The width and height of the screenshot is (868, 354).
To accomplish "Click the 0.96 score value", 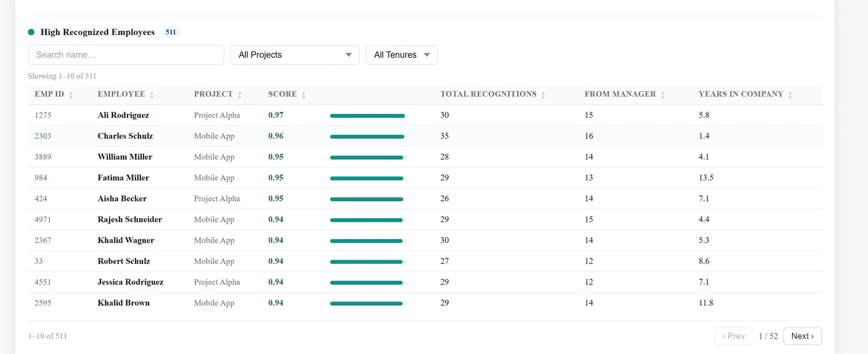I will coord(276,136).
